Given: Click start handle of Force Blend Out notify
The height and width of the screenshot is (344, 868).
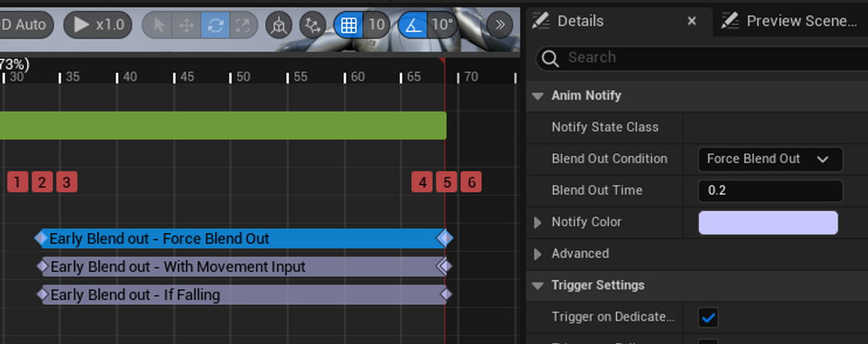Looking at the screenshot, I should tap(41, 238).
